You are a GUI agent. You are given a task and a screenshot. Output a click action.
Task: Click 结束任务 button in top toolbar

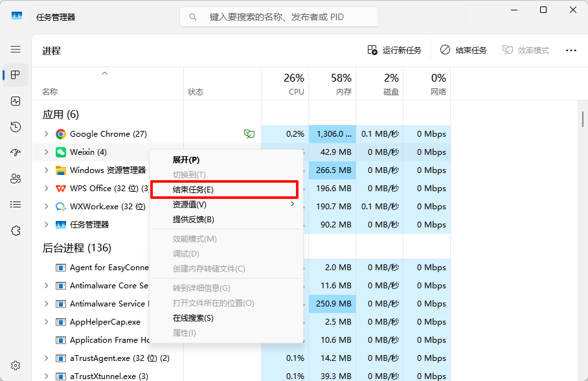coord(464,50)
